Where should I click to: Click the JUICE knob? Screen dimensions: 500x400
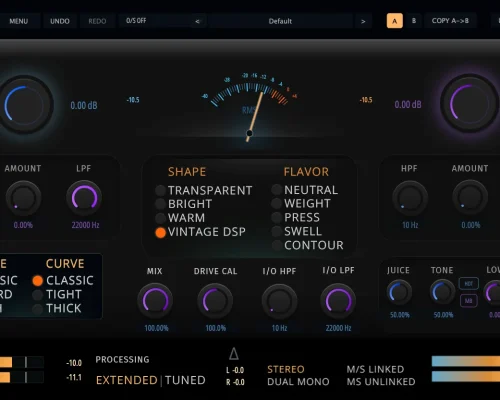[x=399, y=292]
